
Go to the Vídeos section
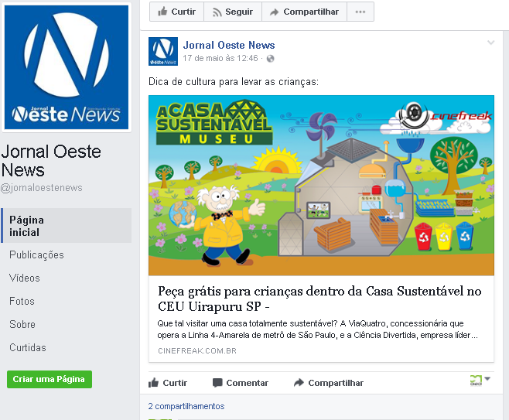25,278
